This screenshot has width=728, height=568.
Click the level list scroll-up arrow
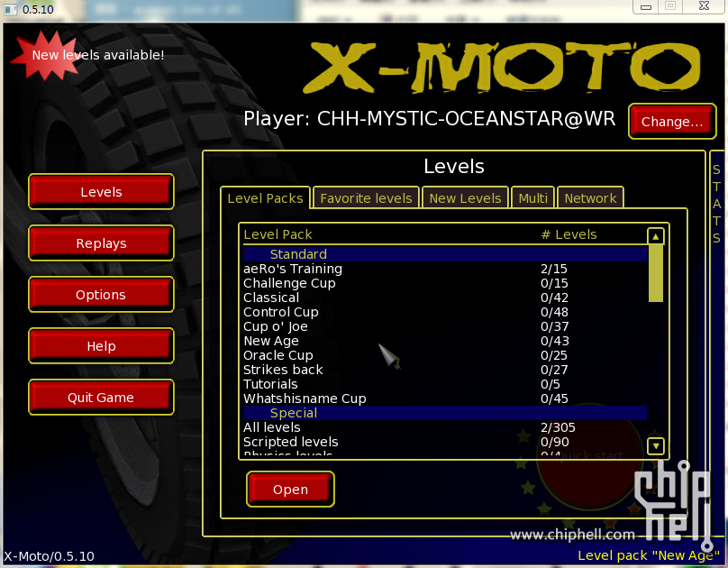click(x=656, y=236)
